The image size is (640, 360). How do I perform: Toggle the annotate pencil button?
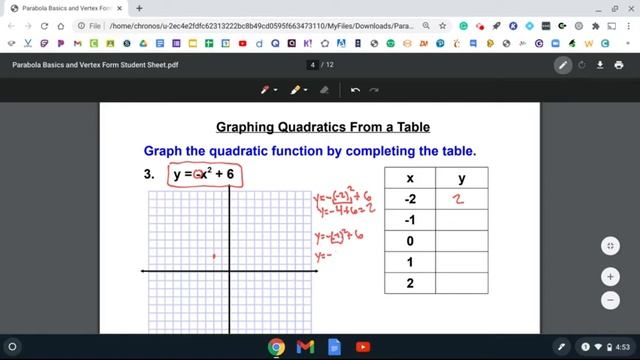tap(563, 65)
